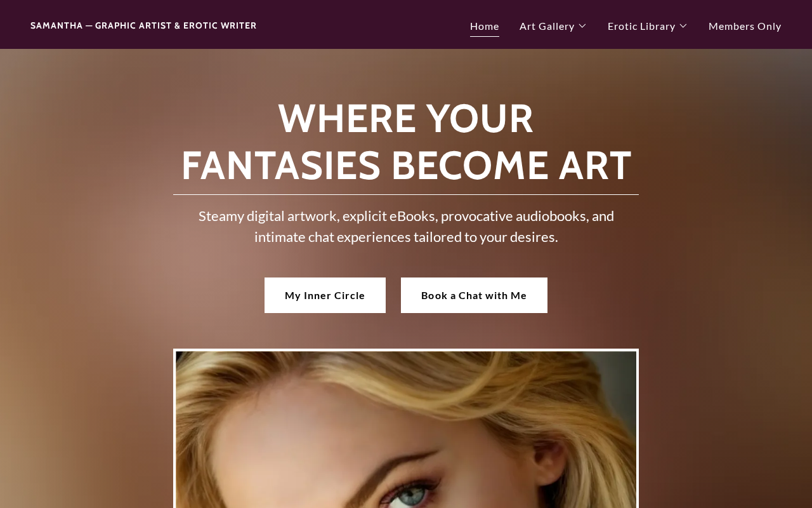812x508 pixels.
Task: Click the divider line beneath the headline
Action: (406, 194)
